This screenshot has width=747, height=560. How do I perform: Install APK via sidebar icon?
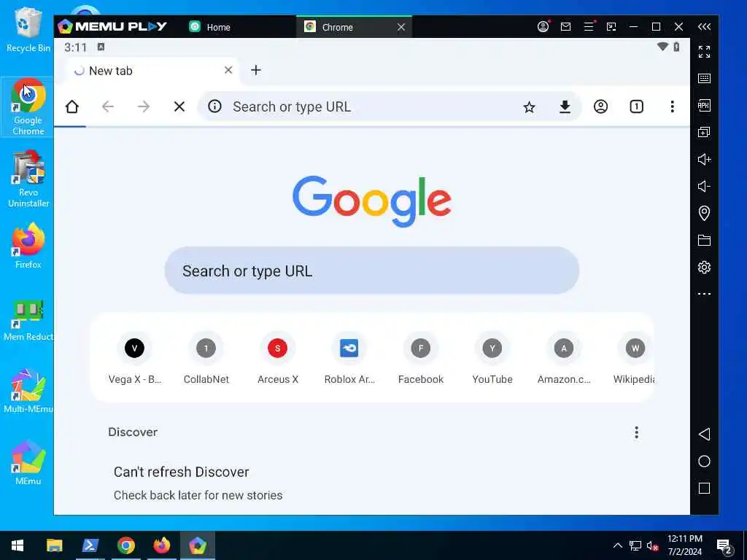[x=704, y=105]
